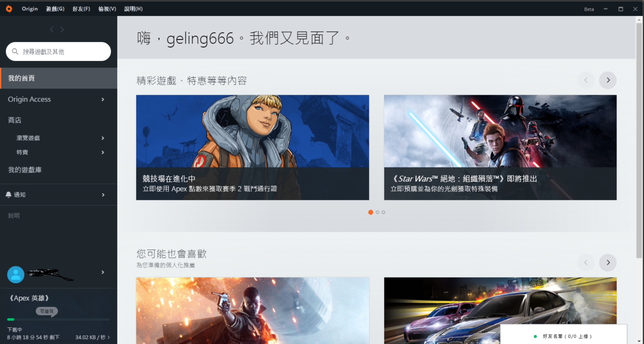This screenshot has height=344, width=644.
Task: Close the Origin window
Action: coord(635,9)
